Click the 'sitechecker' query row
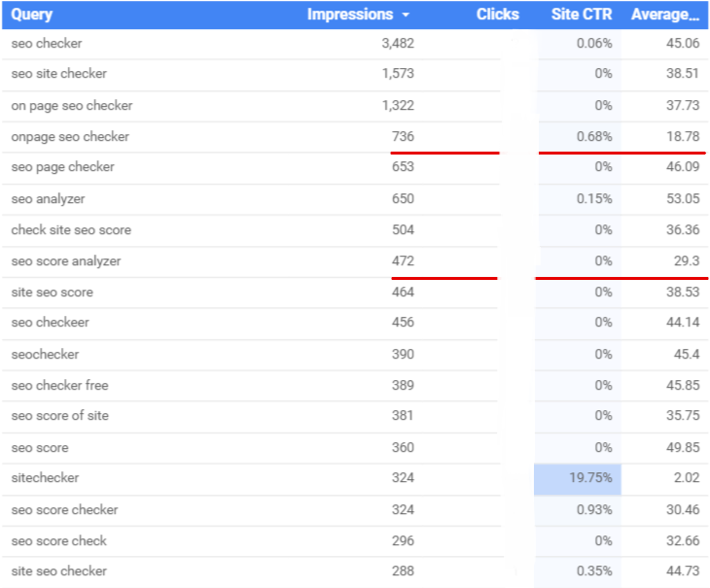Image resolution: width=710 pixels, height=588 pixels. (45, 478)
